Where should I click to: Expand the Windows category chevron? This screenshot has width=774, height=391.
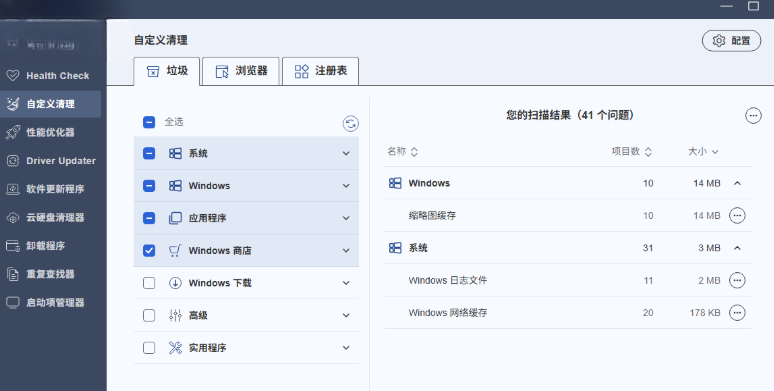point(346,186)
